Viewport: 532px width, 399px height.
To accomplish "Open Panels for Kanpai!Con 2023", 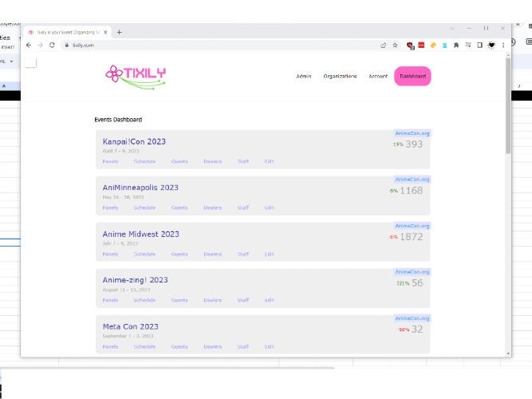I will (x=110, y=161).
